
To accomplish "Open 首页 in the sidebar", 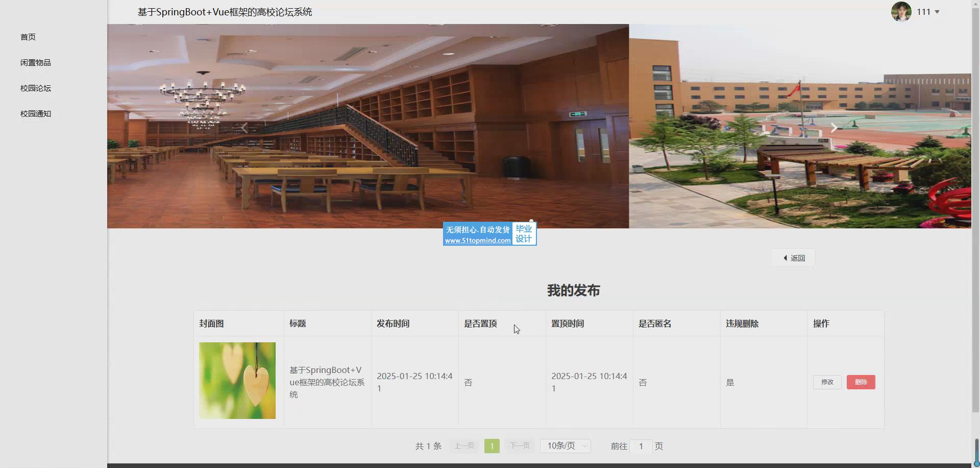I will coord(28,37).
